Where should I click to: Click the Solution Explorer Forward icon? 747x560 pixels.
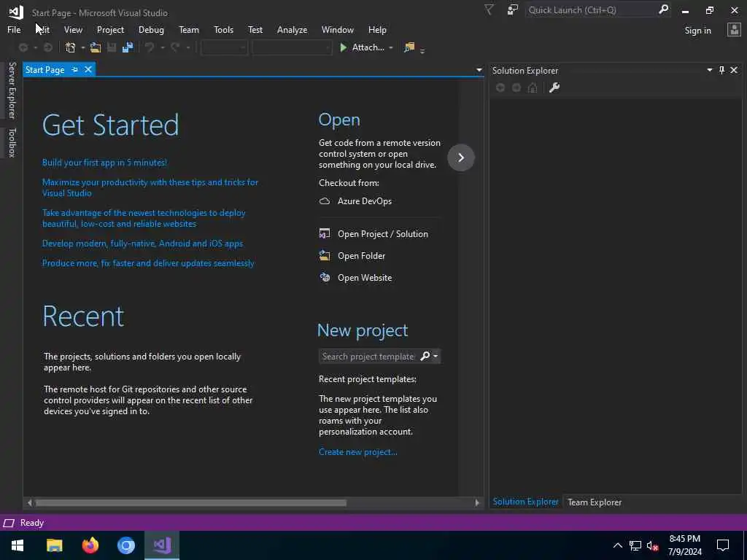(x=516, y=87)
